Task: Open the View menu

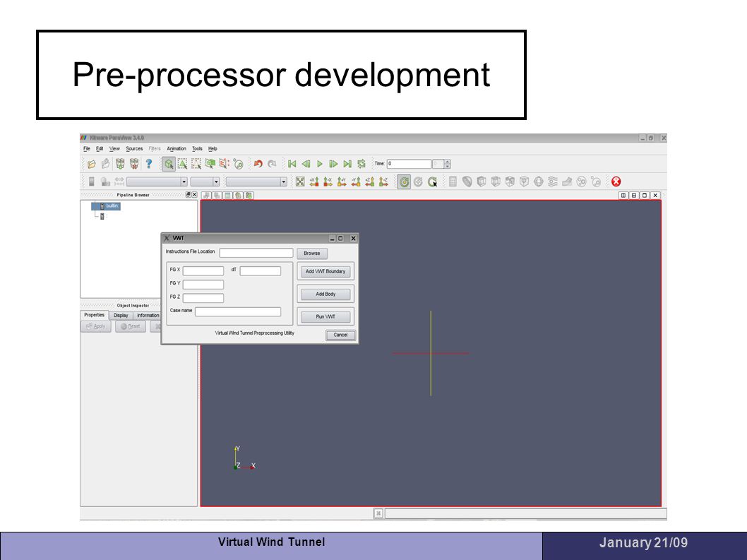Action: click(x=115, y=149)
